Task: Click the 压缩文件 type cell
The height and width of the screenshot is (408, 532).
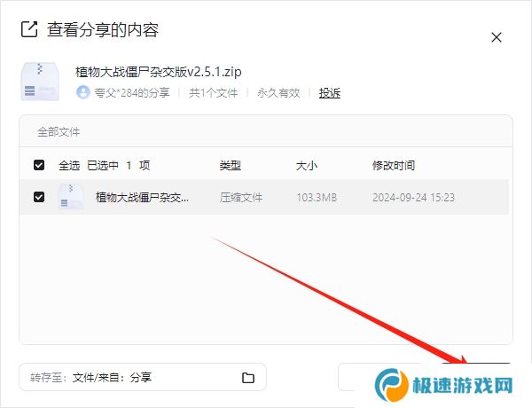Action: point(241,197)
